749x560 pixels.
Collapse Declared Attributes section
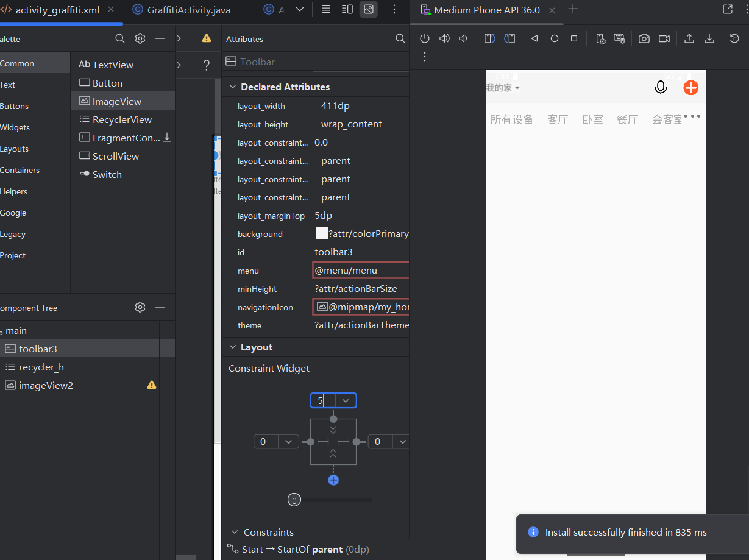[x=232, y=87]
